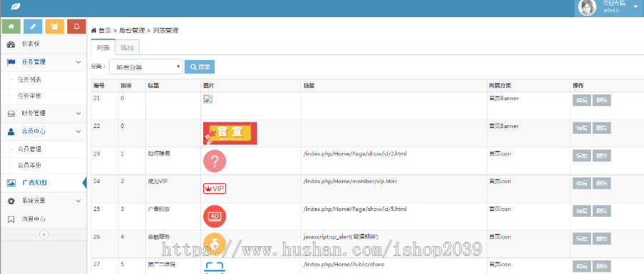Click the 系统设置 gear icon
This screenshot has height=274, width=644.
pyautogui.click(x=11, y=201)
